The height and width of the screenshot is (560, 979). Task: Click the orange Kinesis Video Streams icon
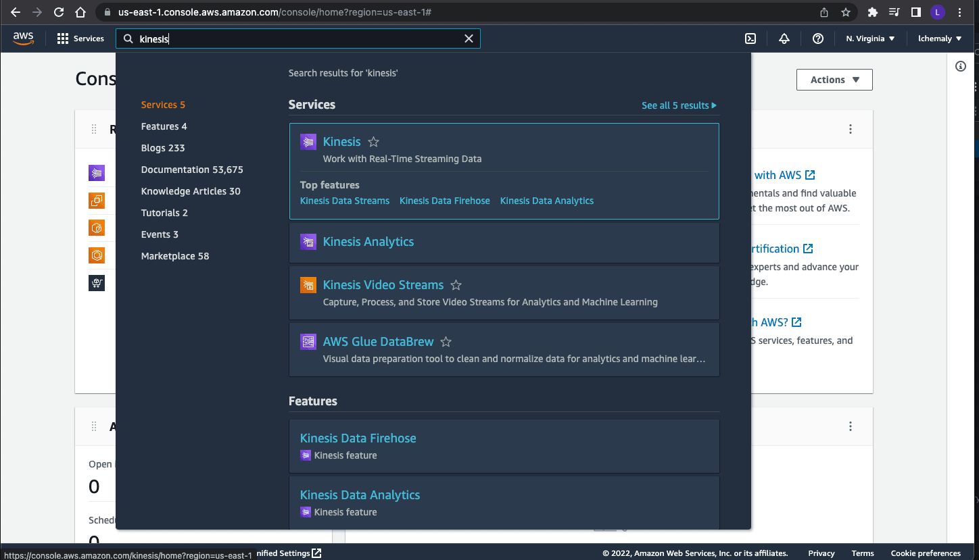click(308, 284)
